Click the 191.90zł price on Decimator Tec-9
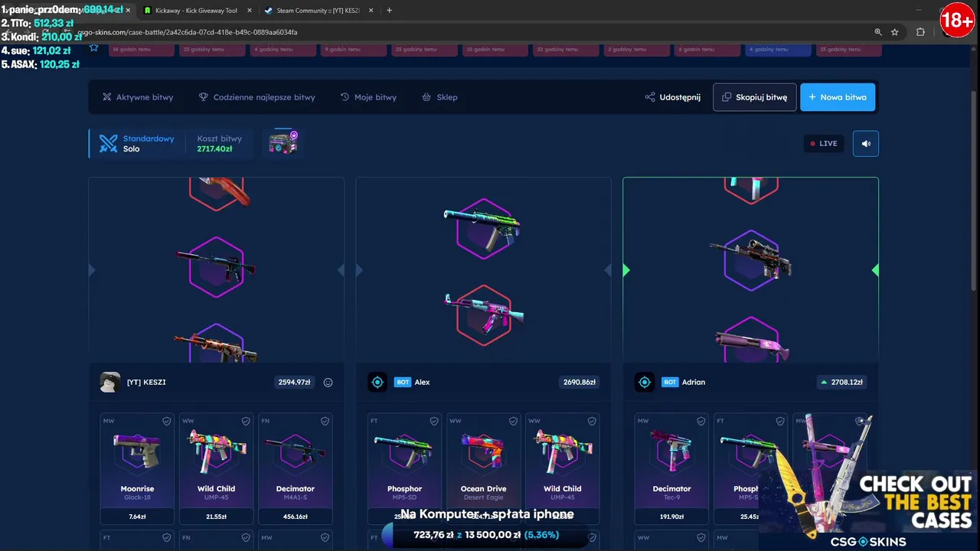Viewport: 980px width, 551px height. (x=671, y=517)
